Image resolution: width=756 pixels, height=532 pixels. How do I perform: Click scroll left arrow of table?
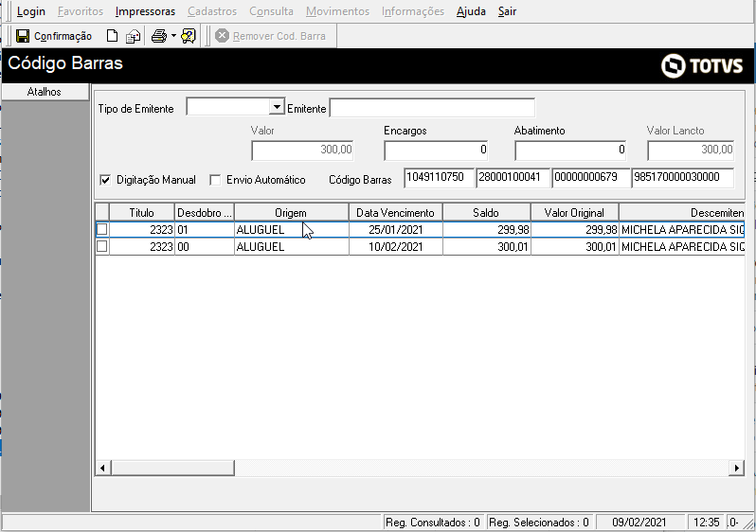(102, 468)
